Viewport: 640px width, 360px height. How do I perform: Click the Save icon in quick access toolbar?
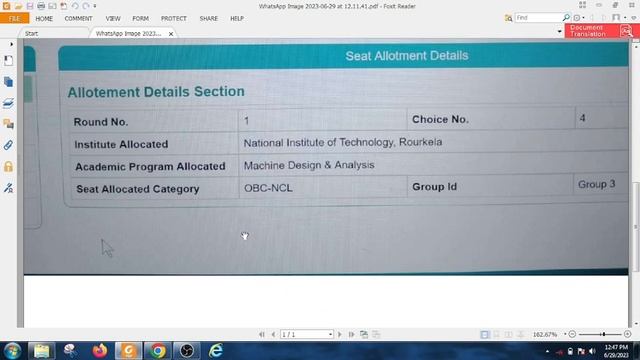(x=30, y=6)
